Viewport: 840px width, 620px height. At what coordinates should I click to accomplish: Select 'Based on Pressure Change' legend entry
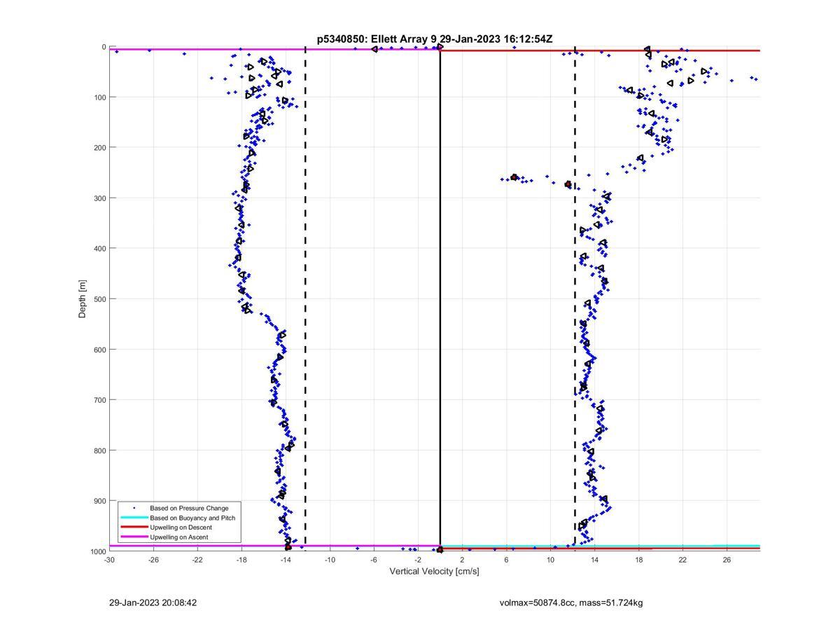189,508
